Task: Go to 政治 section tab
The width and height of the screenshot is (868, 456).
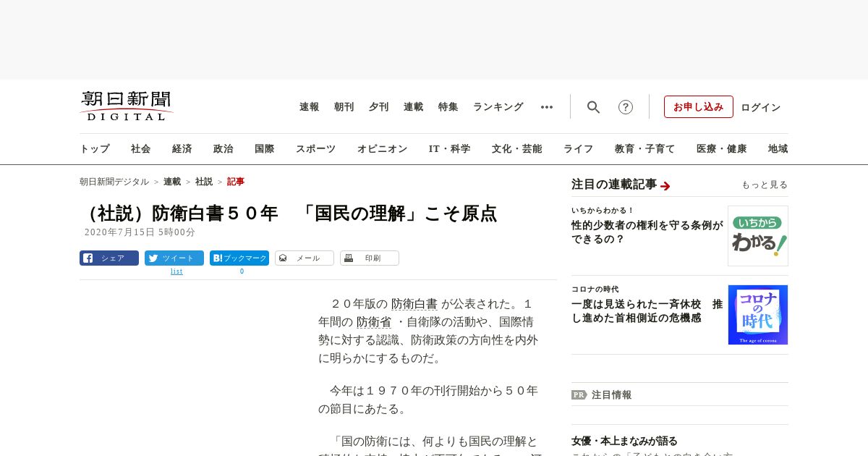Action: (224, 149)
